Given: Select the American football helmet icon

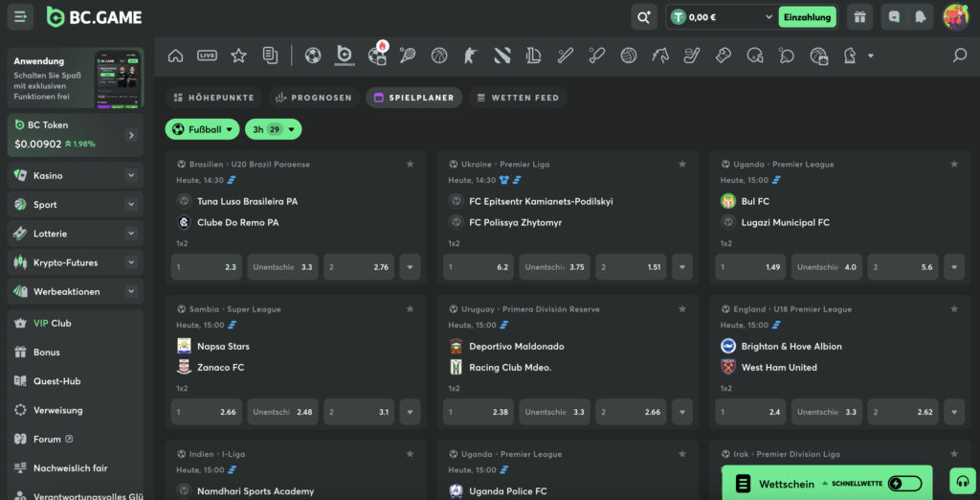Looking at the screenshot, I should (755, 56).
